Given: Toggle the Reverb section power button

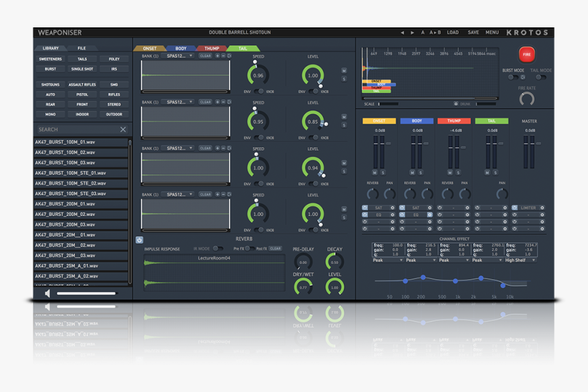Looking at the screenshot, I should click(x=139, y=239).
